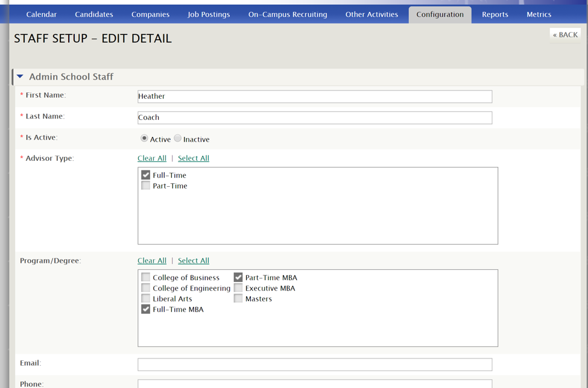
Task: Check the Masters box
Action: 238,298
